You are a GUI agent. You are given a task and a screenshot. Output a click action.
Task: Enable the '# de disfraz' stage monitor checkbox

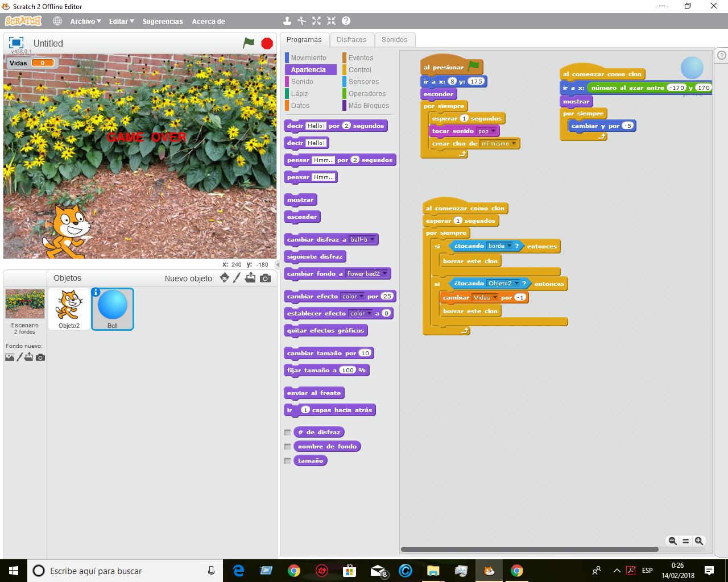pos(288,432)
